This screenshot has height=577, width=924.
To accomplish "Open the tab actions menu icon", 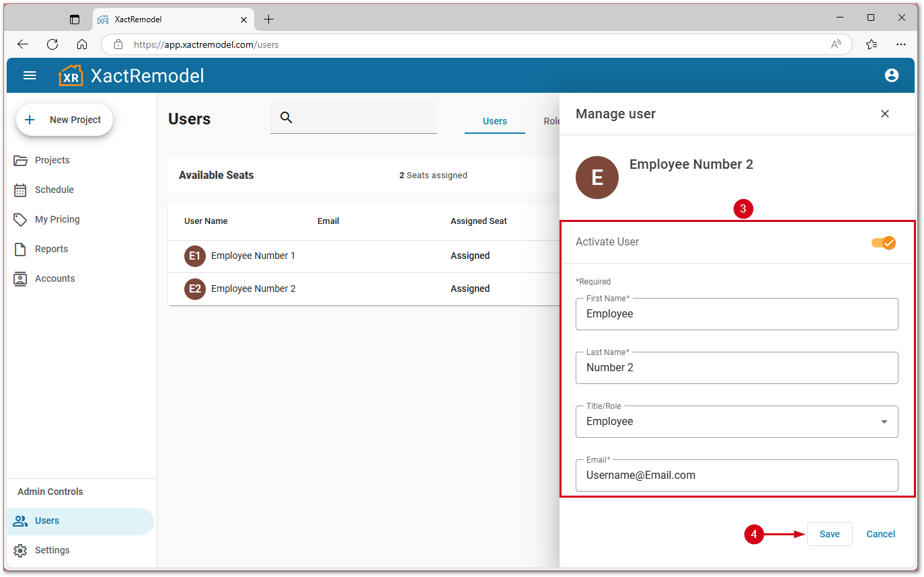I will [x=75, y=20].
